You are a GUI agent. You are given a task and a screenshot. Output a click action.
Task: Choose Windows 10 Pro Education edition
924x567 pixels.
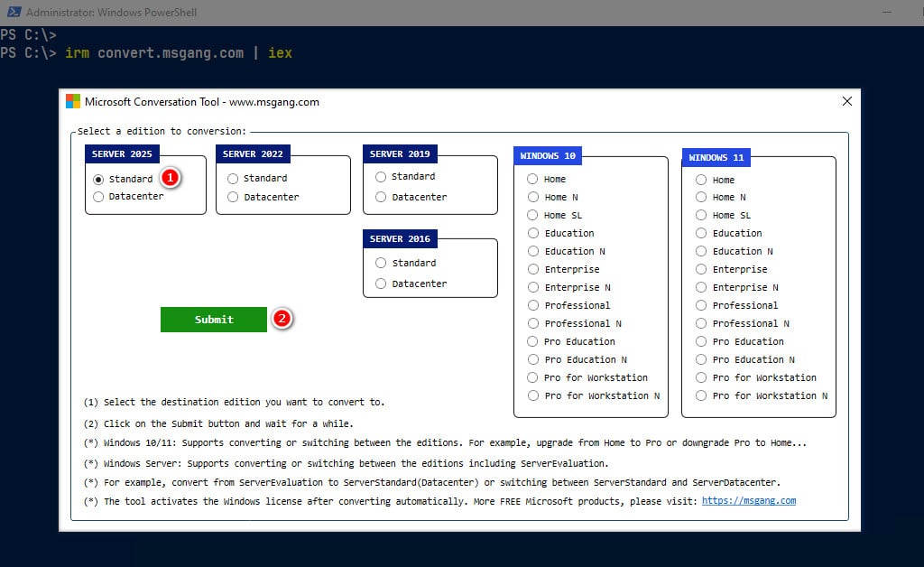532,341
